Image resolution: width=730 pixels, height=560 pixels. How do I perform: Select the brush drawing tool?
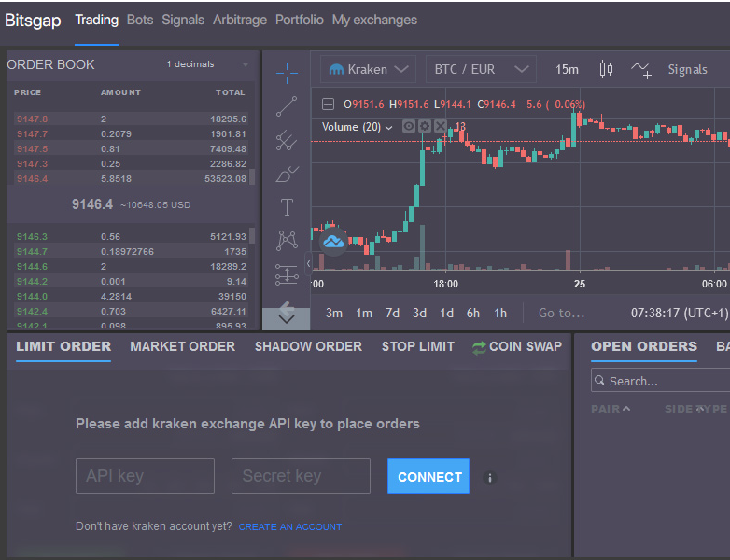point(287,175)
